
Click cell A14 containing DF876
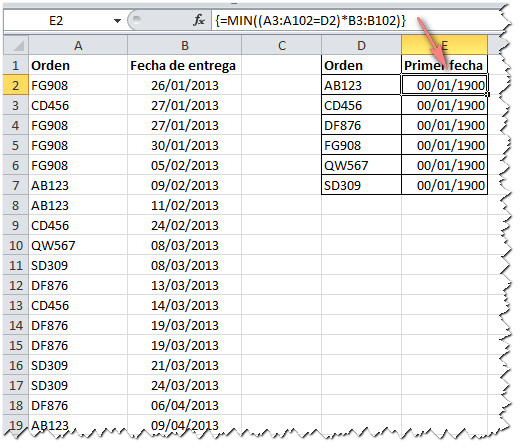click(78, 325)
